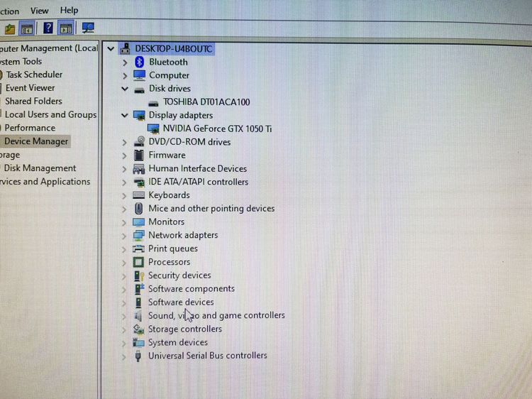Expand the DVD/CD-ROM drives arrow

(x=125, y=142)
